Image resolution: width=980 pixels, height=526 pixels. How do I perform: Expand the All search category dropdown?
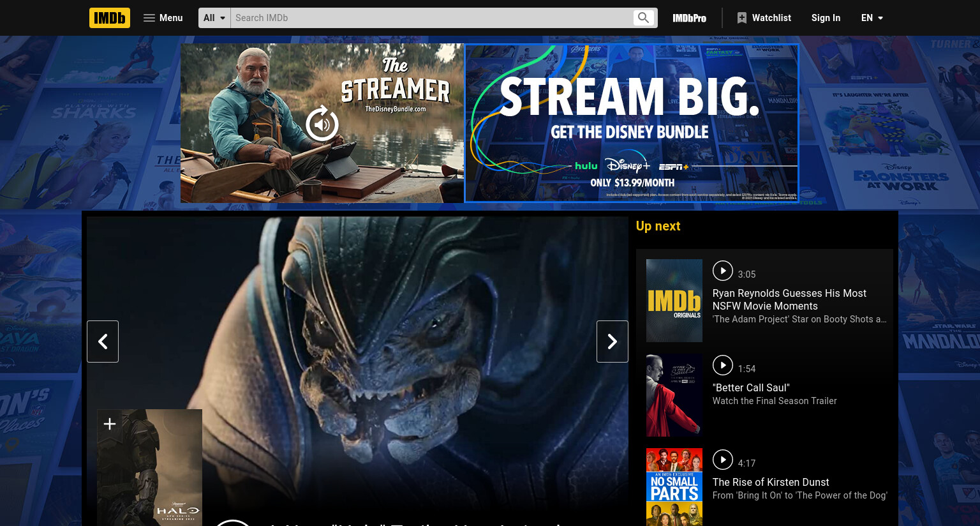(214, 18)
